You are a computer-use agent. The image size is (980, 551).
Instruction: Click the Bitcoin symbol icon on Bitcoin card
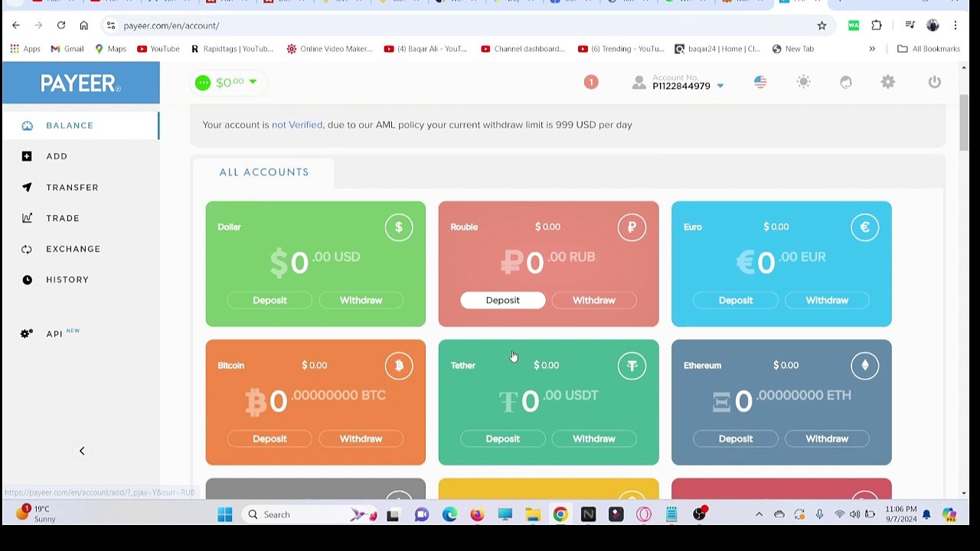click(x=399, y=366)
